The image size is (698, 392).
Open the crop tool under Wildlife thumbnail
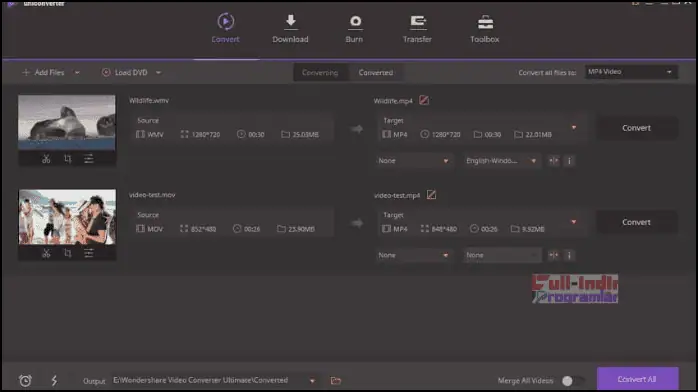(68, 159)
